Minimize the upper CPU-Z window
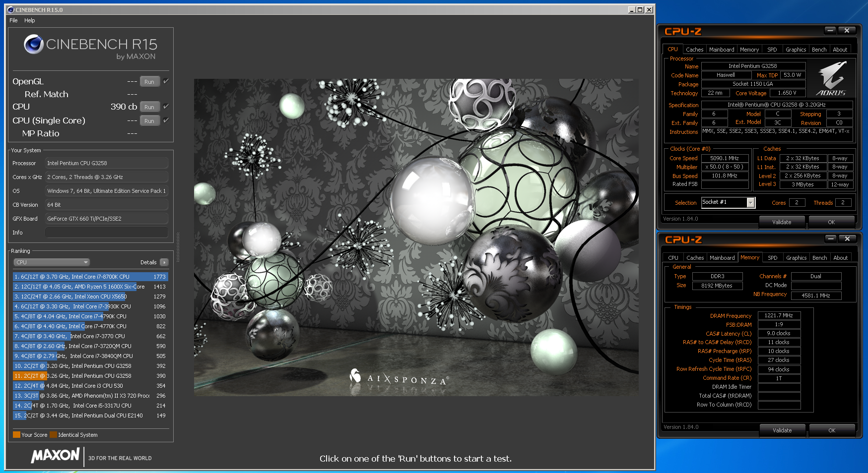 point(830,31)
